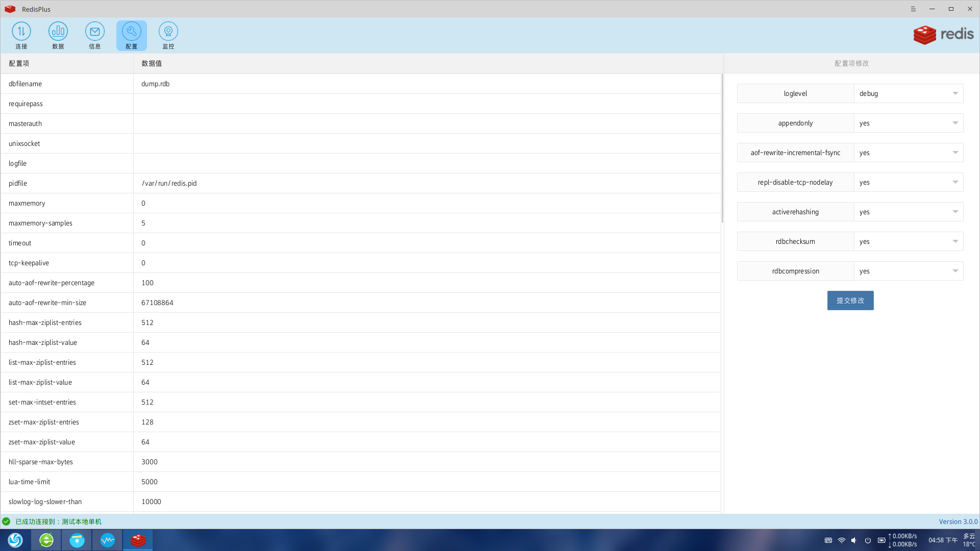This screenshot has width=980, height=551.
Task: Expand the activerehashing dropdown
Action: pos(909,212)
